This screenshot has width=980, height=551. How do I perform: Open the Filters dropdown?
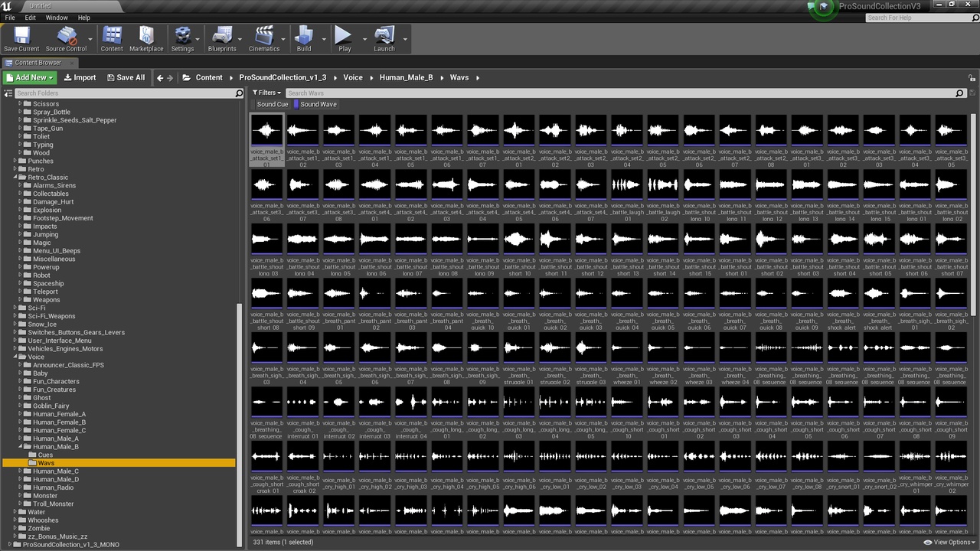pos(266,93)
